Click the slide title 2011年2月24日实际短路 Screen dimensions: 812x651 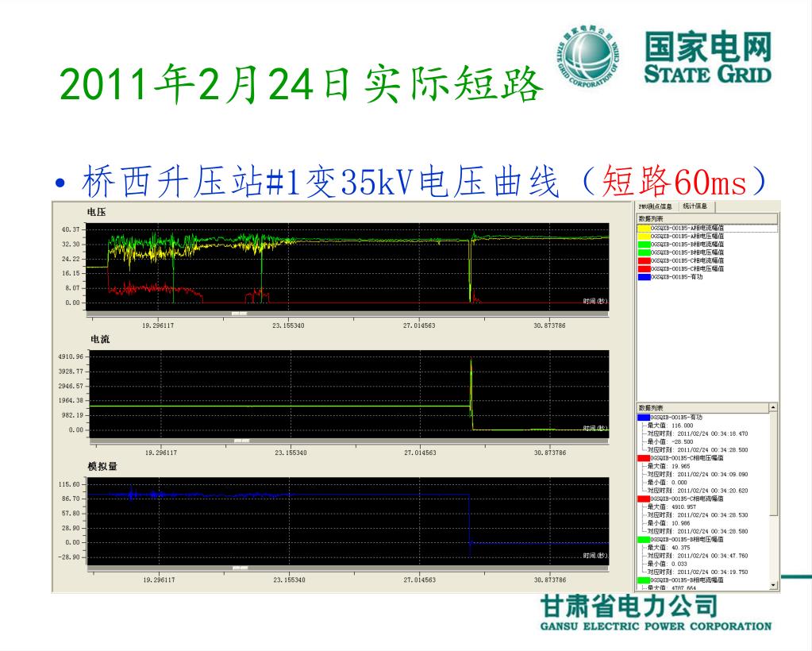(x=301, y=83)
